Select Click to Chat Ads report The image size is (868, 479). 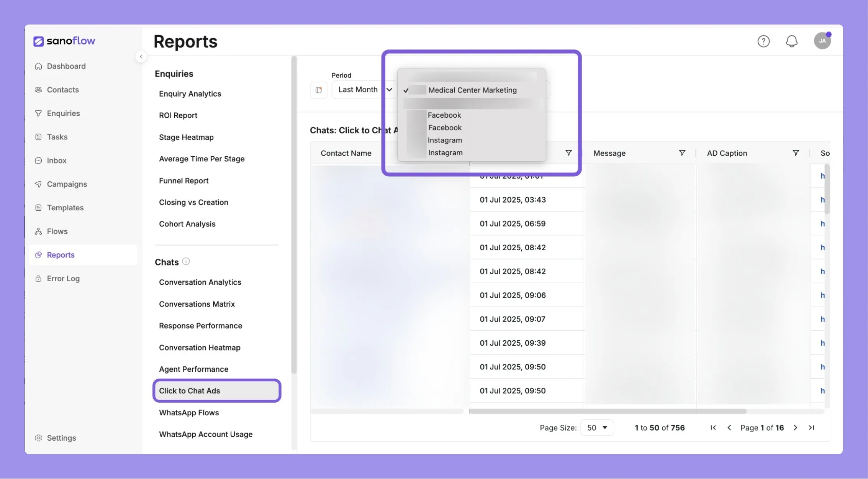(x=217, y=391)
